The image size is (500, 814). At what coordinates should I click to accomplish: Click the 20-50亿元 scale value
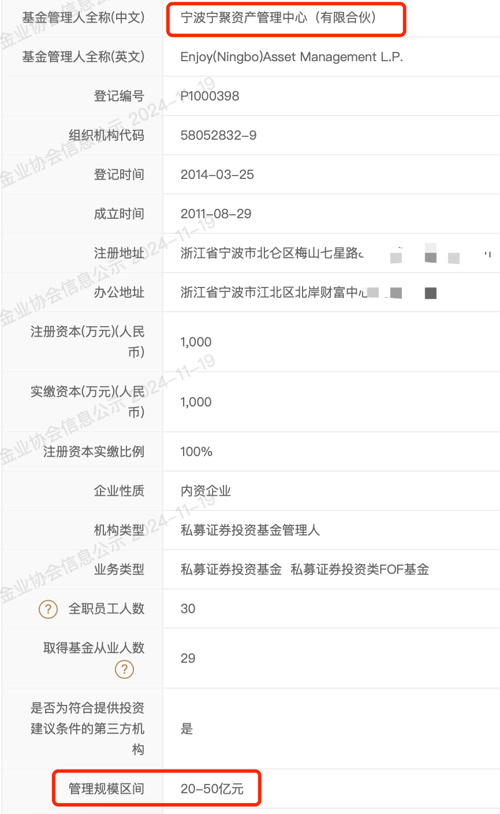coord(212,789)
